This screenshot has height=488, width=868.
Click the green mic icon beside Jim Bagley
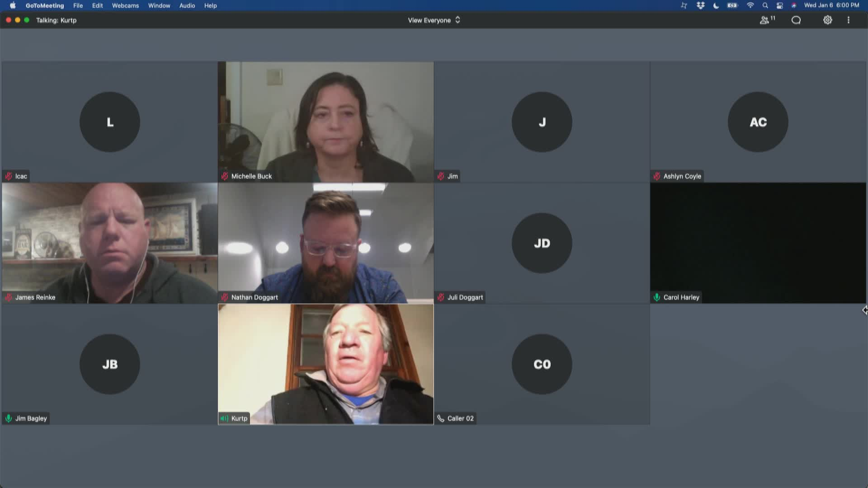coord(9,418)
